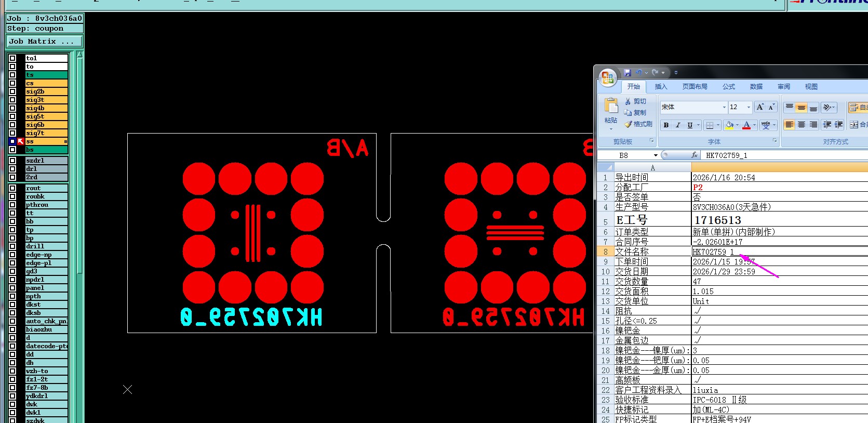Image resolution: width=868 pixels, height=423 pixels.
Task: Open the font name dropdown (宋体)
Action: pyautogui.click(x=724, y=107)
